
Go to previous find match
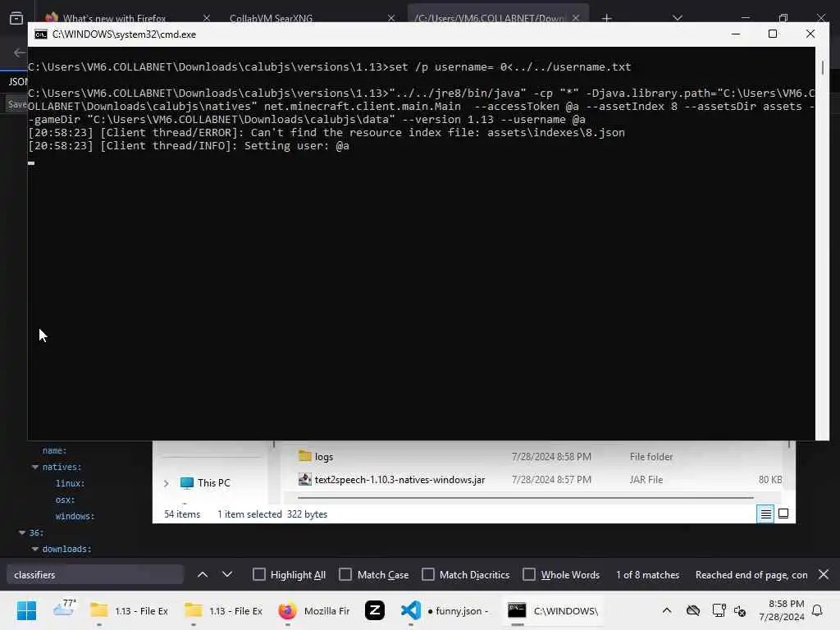pos(203,574)
